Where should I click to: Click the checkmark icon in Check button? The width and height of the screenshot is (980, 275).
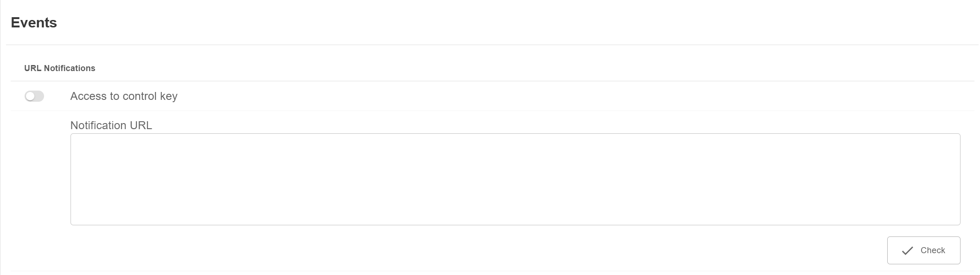coord(907,251)
